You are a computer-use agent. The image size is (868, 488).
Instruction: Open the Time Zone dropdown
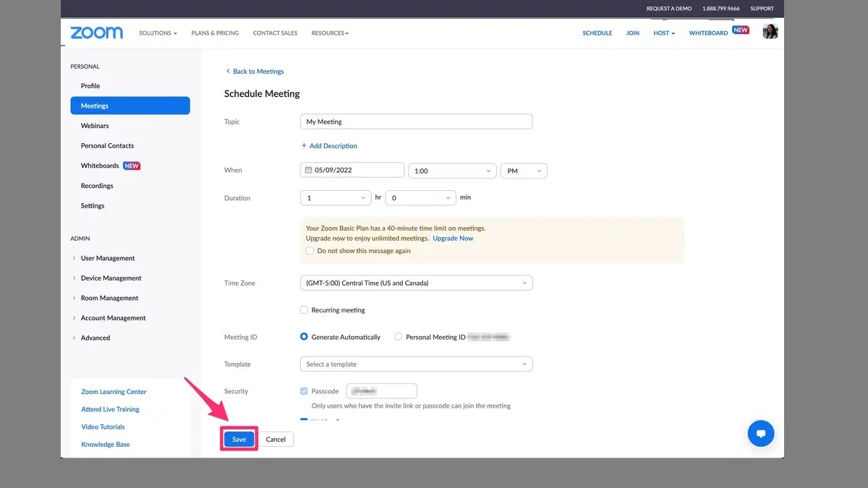416,283
